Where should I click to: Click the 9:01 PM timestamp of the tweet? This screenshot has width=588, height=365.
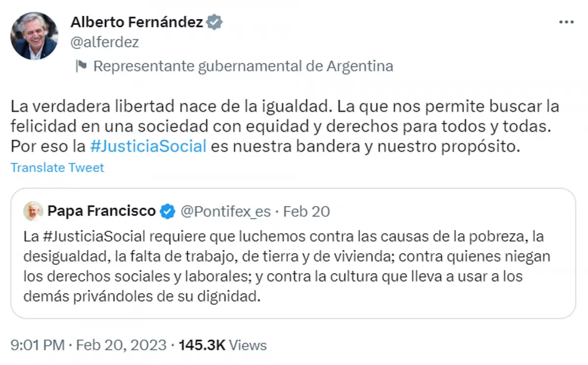pyautogui.click(x=37, y=345)
